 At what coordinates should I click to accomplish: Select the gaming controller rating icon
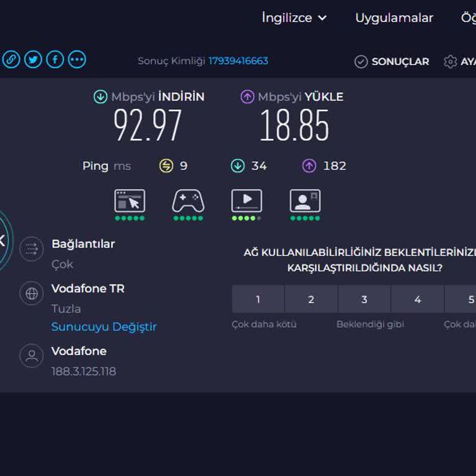(188, 201)
